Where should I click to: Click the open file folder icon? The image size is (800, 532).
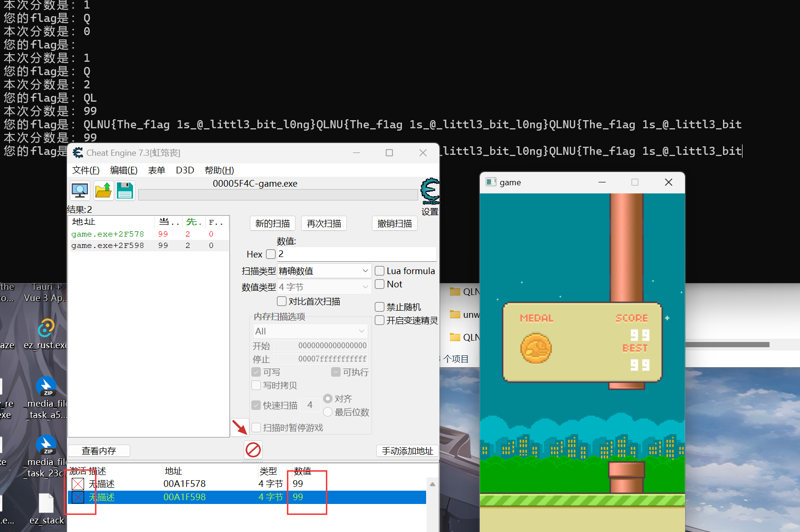point(103,191)
